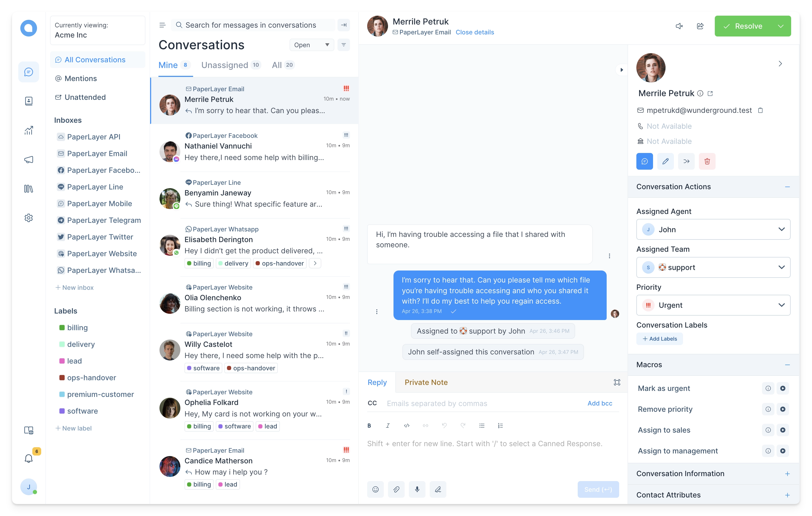Image resolution: width=812 pixels, height=516 pixels.
Task: Click the mute/audio icon in conversation toolbar
Action: (679, 26)
